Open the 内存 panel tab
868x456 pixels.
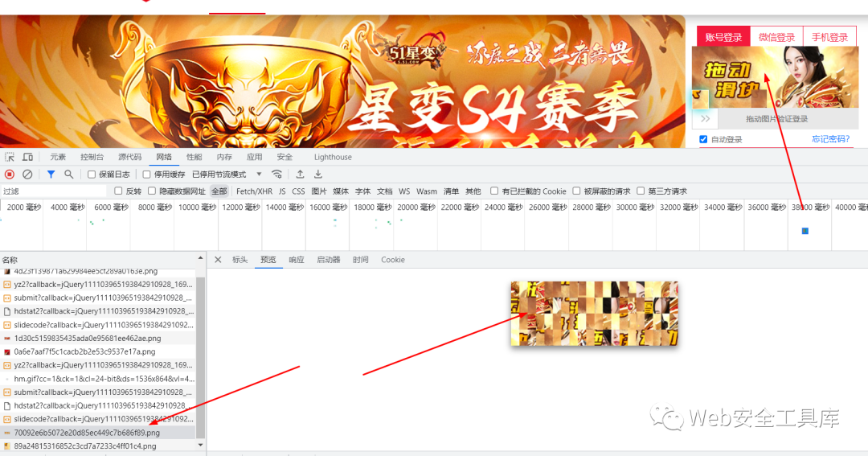(x=224, y=157)
